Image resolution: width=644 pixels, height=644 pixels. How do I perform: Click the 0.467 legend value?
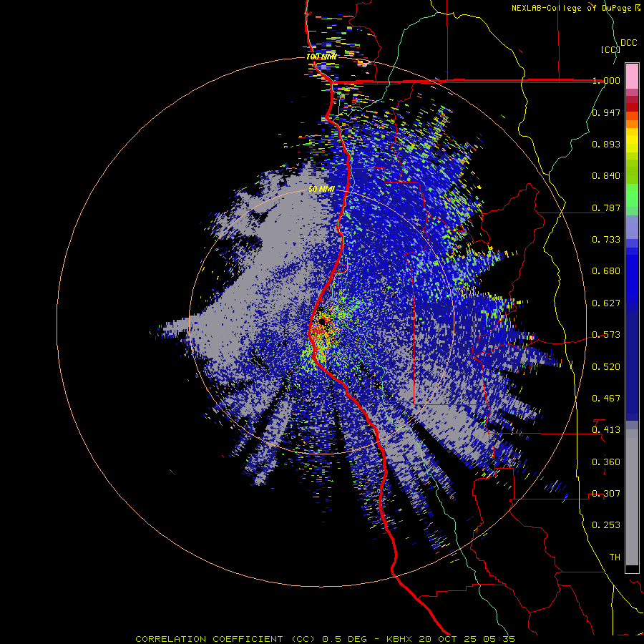tap(606, 399)
